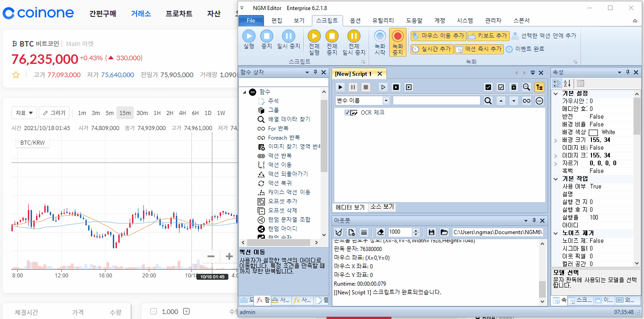Open the 함수 상자 panel dropdown arrow
Screen dimensions: 644x319
307,73
